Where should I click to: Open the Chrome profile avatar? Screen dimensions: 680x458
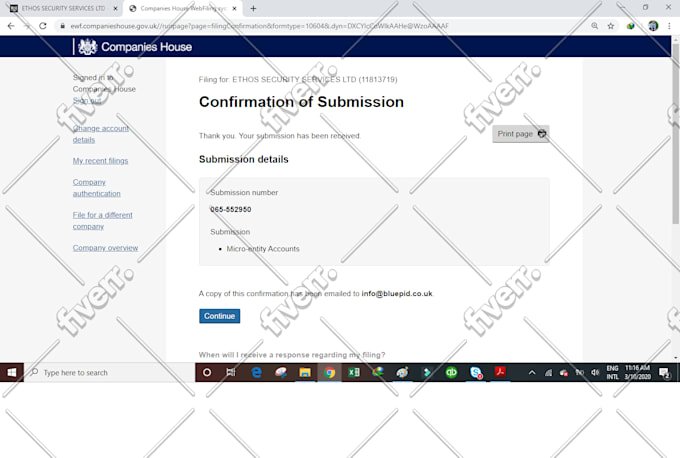coord(653,26)
